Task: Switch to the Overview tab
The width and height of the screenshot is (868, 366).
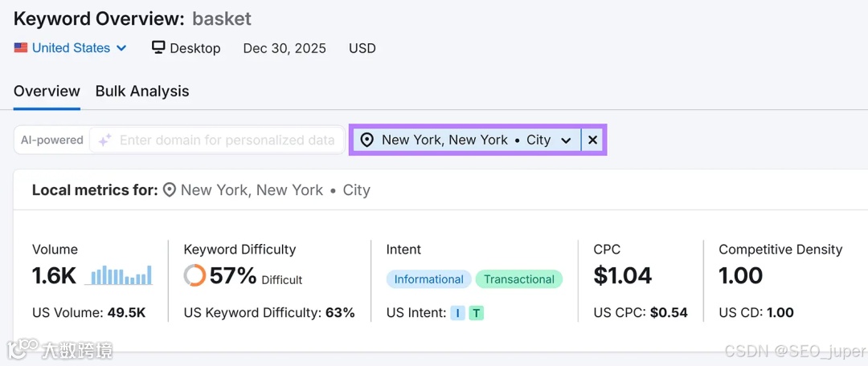Action: pos(47,91)
